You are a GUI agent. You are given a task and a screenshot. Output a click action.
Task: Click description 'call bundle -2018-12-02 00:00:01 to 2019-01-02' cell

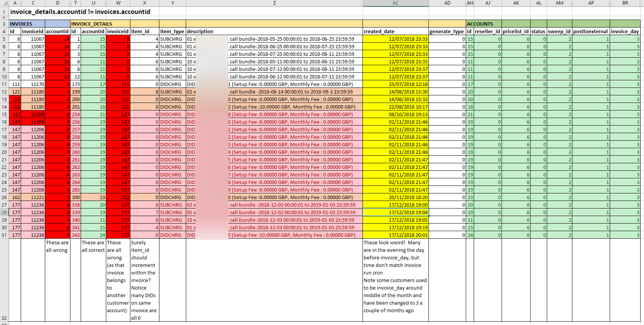coord(274,212)
